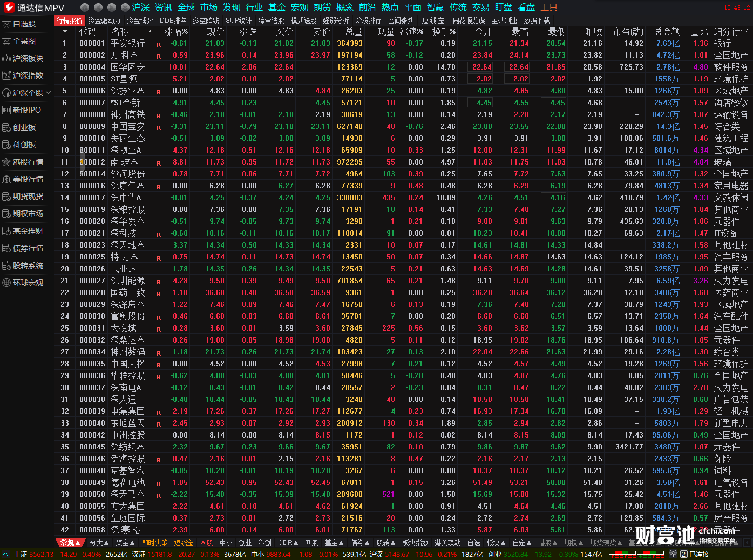Click the forward arrow round button
Screen dimensions: 753x560
pyautogui.click(x=111, y=8)
